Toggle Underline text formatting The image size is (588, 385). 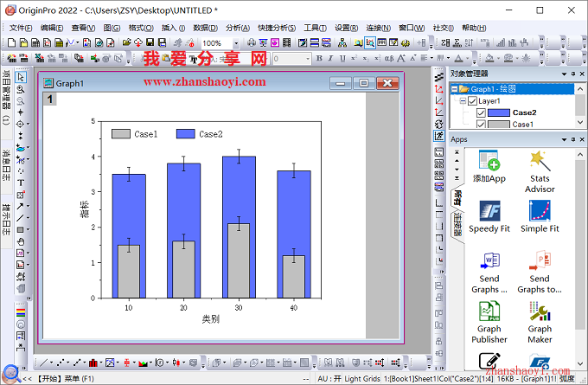click(x=342, y=58)
